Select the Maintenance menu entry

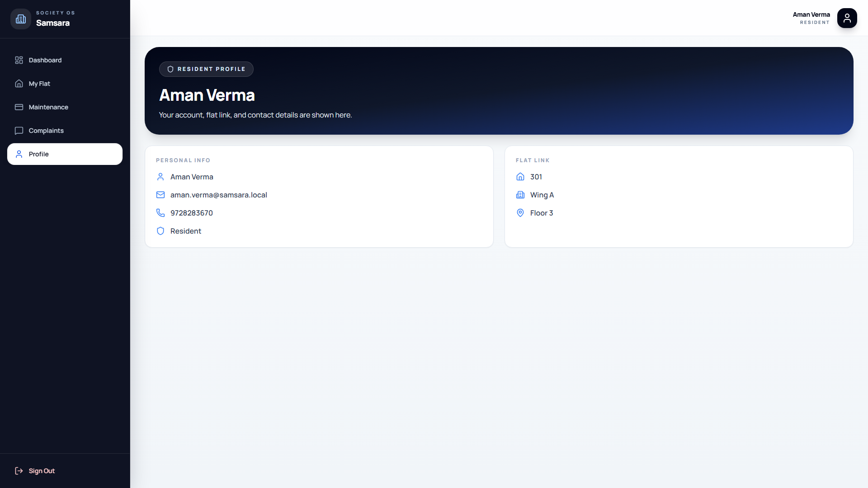pos(48,107)
